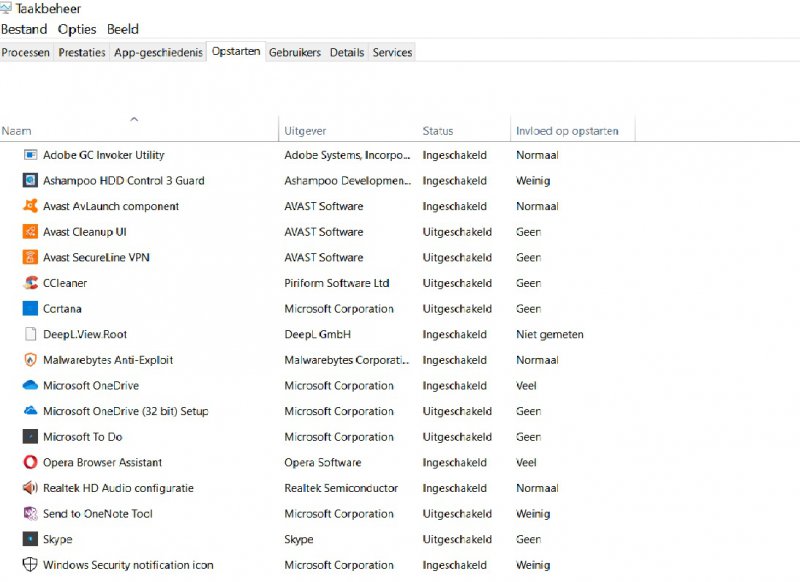Image resolution: width=800 pixels, height=582 pixels.
Task: Click the Opera Browser Assistant icon
Action: (x=30, y=462)
